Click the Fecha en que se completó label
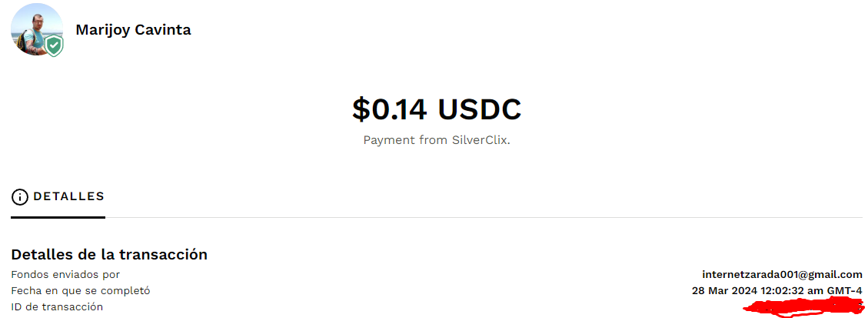868x318 pixels. tap(81, 290)
